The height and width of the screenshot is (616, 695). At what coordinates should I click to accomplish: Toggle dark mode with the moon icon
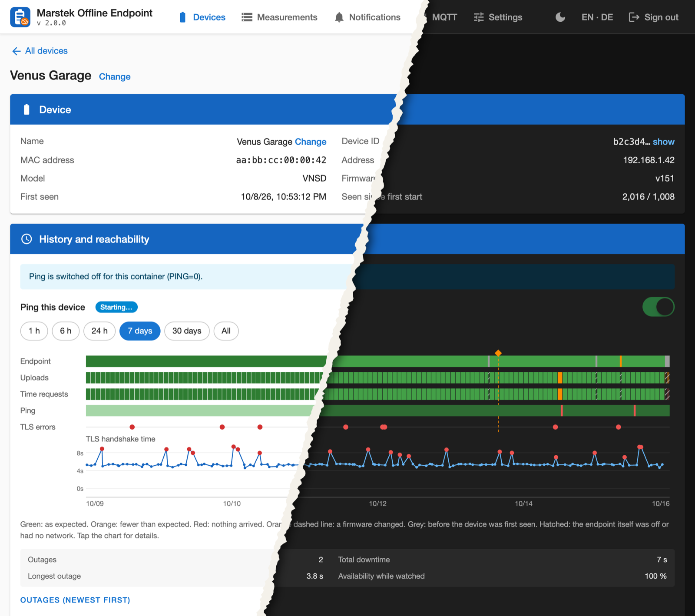click(560, 17)
